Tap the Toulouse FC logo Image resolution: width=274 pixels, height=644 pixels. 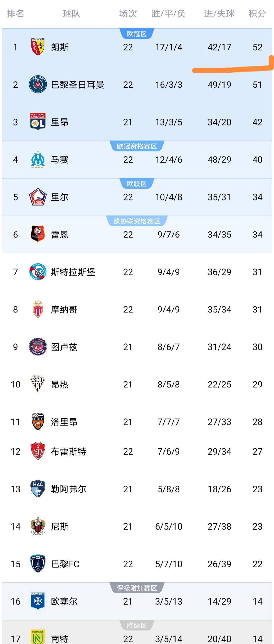pos(38,347)
